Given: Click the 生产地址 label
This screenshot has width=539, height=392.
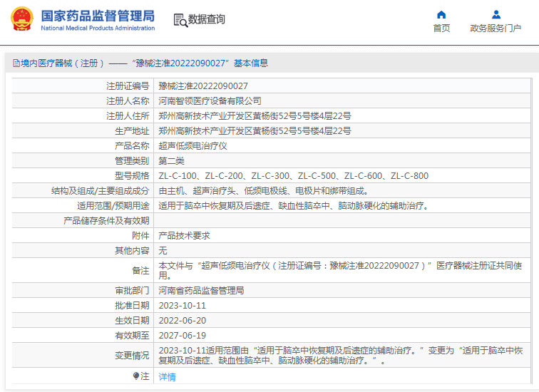Looking at the screenshot, I should tap(132, 131).
